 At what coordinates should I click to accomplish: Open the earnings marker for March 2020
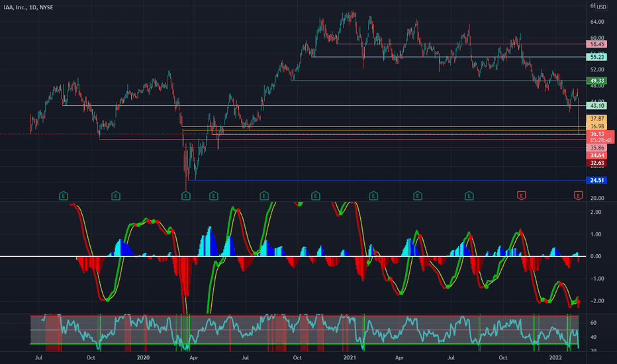pyautogui.click(x=186, y=196)
